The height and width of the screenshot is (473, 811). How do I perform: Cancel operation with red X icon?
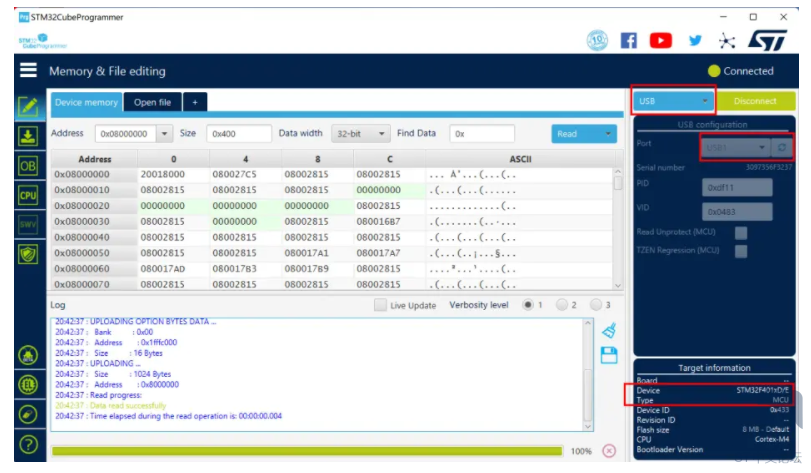click(x=609, y=451)
